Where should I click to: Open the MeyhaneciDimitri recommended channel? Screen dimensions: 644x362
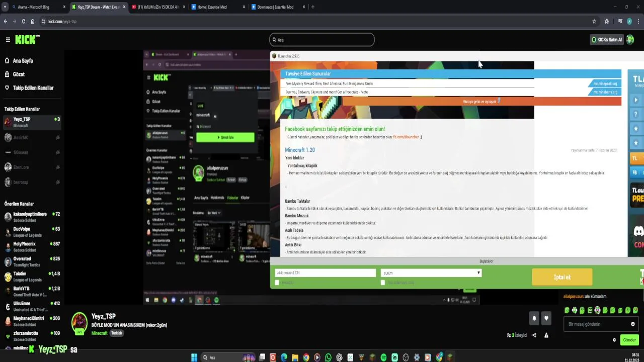[x=32, y=321]
